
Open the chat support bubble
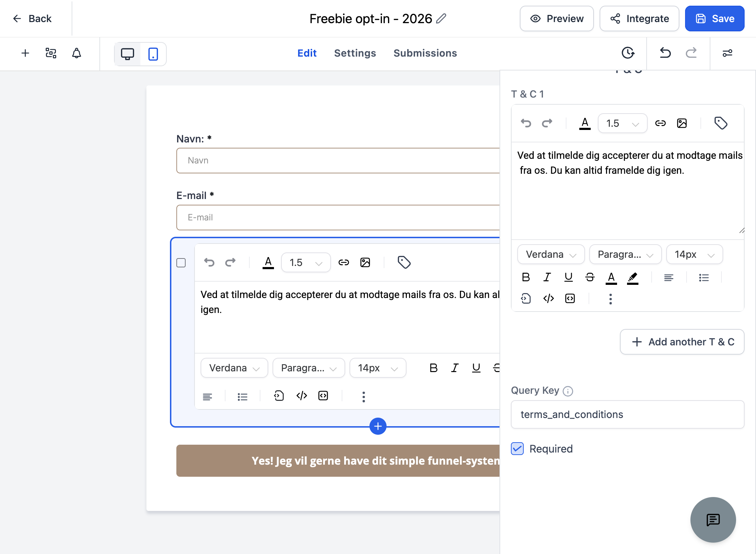[x=713, y=520]
